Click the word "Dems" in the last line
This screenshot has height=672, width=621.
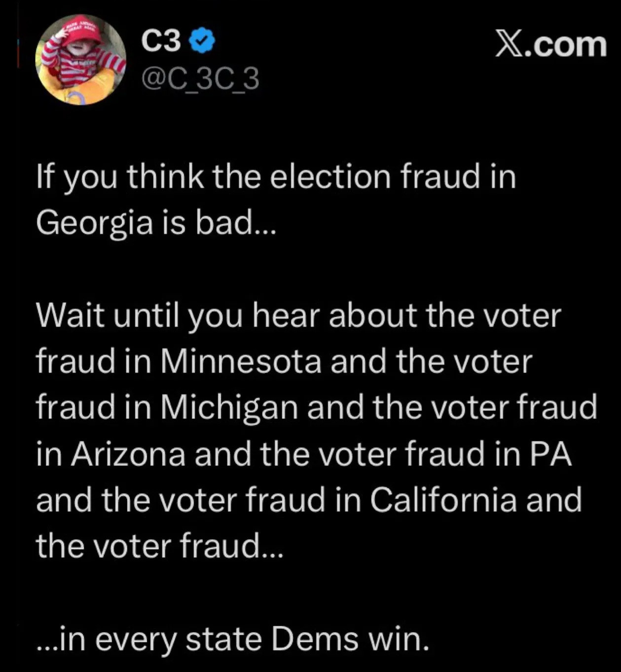click(x=315, y=639)
